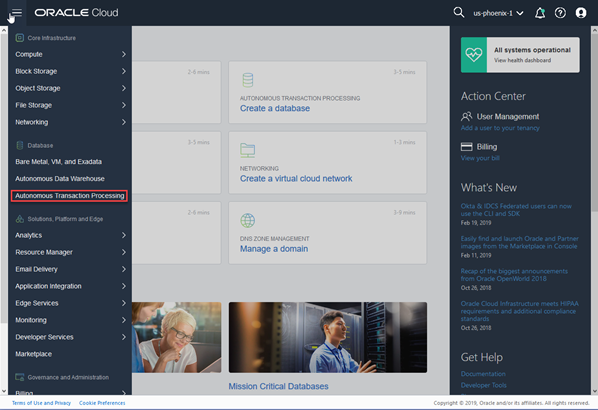
Task: Expand the Application Integration chevron
Action: click(x=124, y=286)
